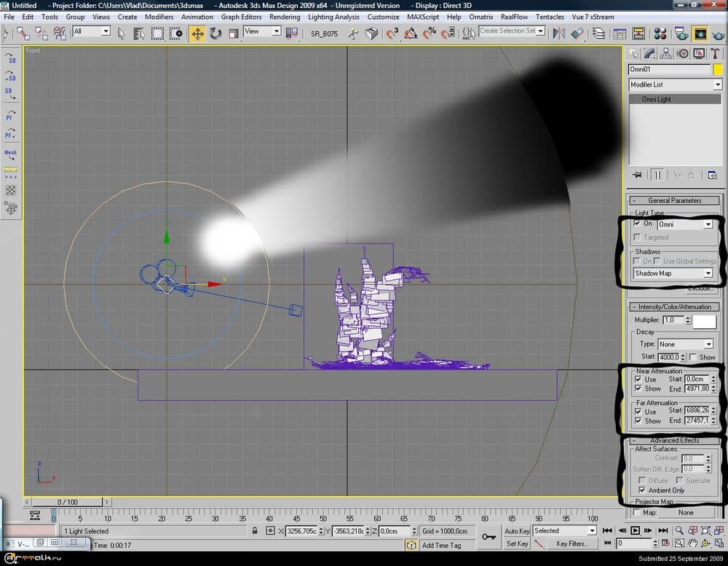Click the Mirror tool icon
Screen dimensions: 728x566
click(560, 33)
